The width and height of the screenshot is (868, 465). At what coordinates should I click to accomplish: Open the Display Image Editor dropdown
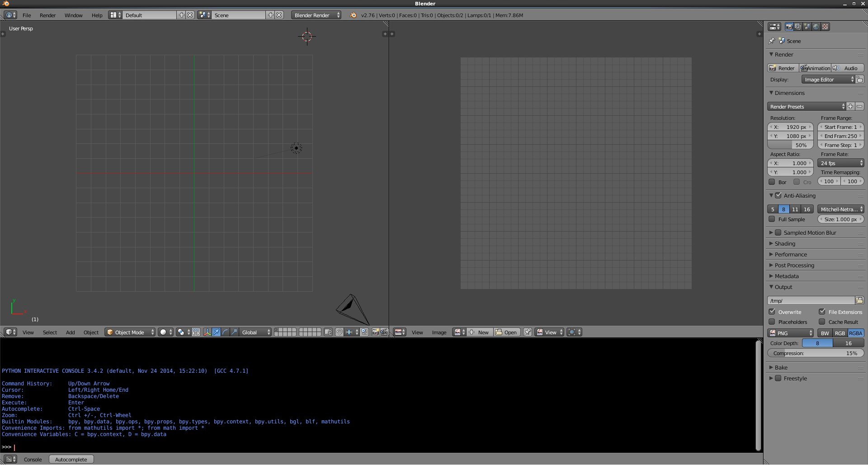click(x=828, y=80)
